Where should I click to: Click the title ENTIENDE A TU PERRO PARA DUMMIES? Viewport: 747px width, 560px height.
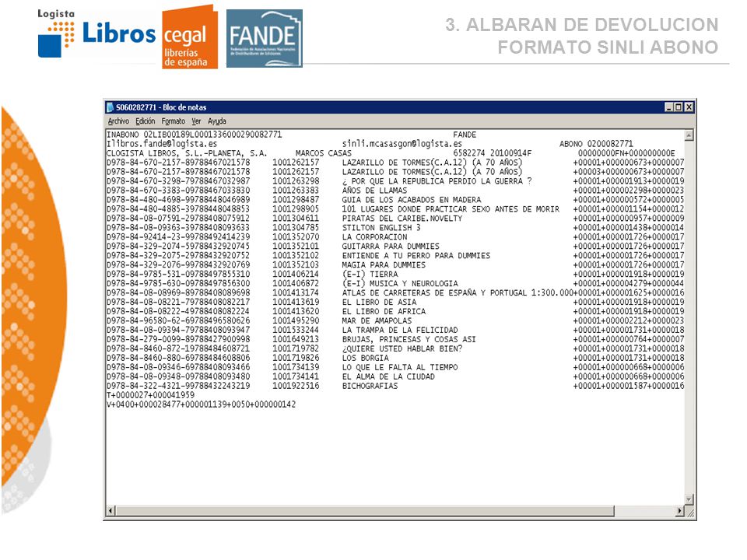click(x=416, y=256)
